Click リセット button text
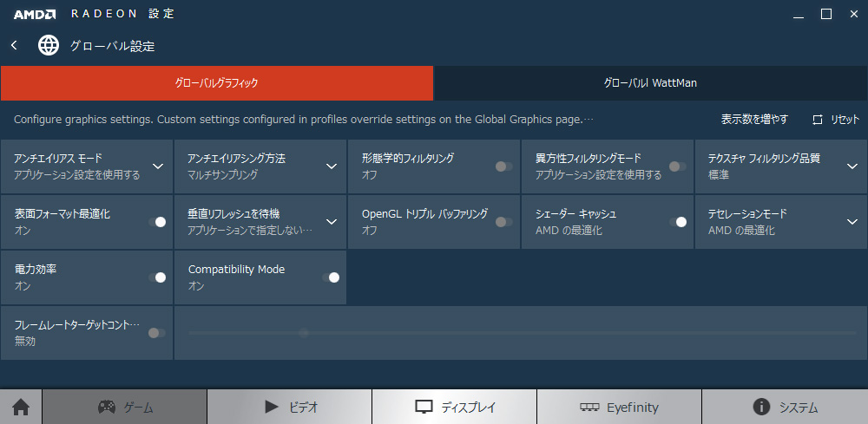 pyautogui.click(x=845, y=120)
